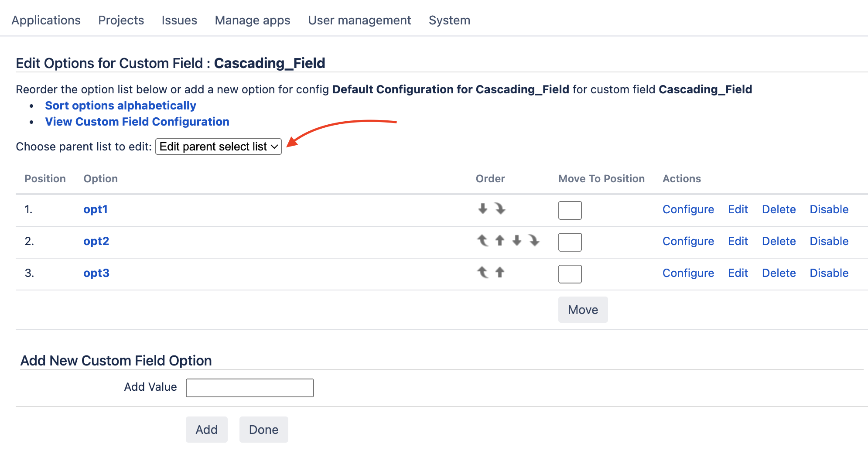Click Move To Position box for opt1
The width and height of the screenshot is (868, 471).
pos(570,210)
